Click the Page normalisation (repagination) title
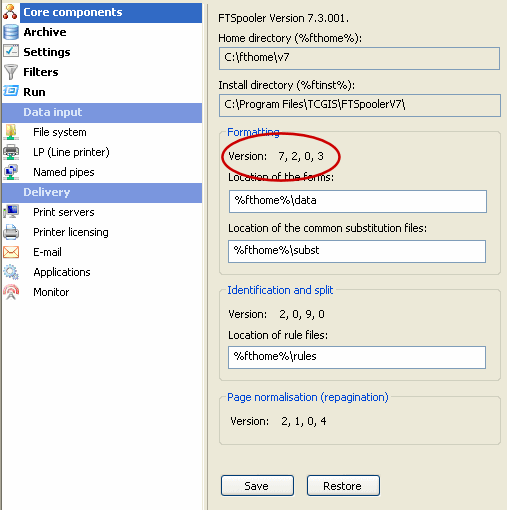507x510 pixels. (x=308, y=397)
